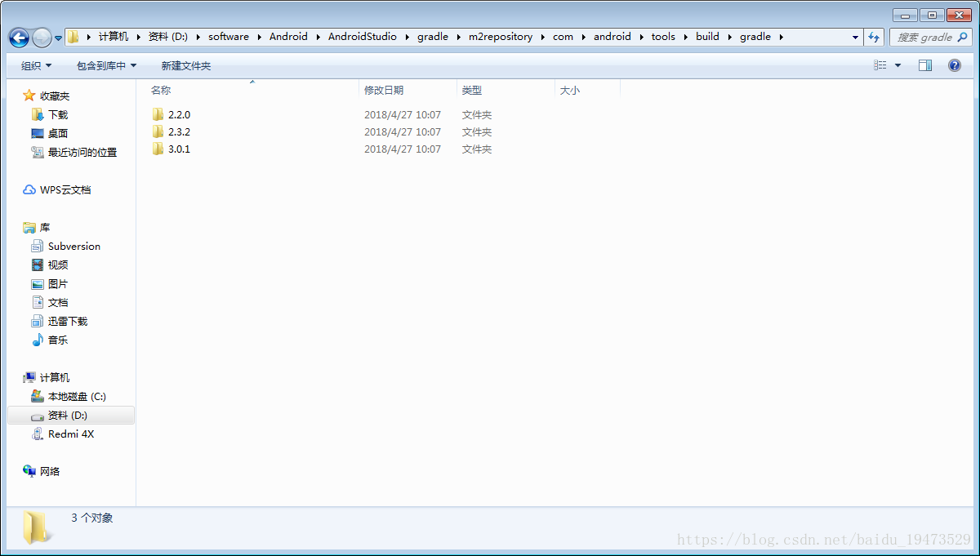Click m2repository in the address breadcrumb
980x556 pixels.
pyautogui.click(x=500, y=37)
